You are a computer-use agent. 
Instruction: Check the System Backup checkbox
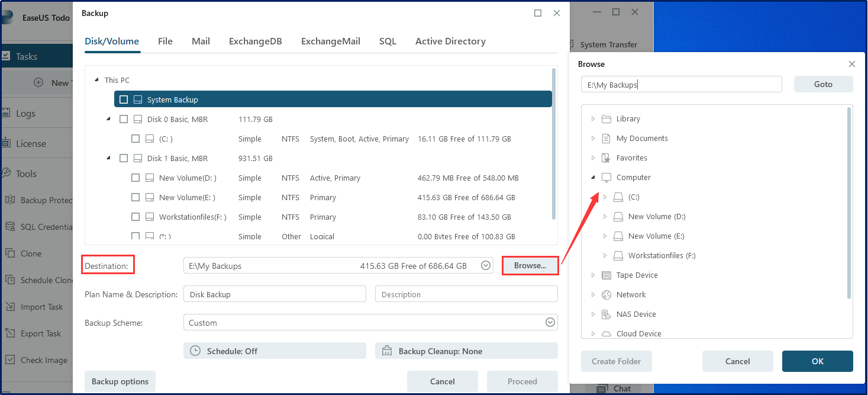tap(124, 99)
